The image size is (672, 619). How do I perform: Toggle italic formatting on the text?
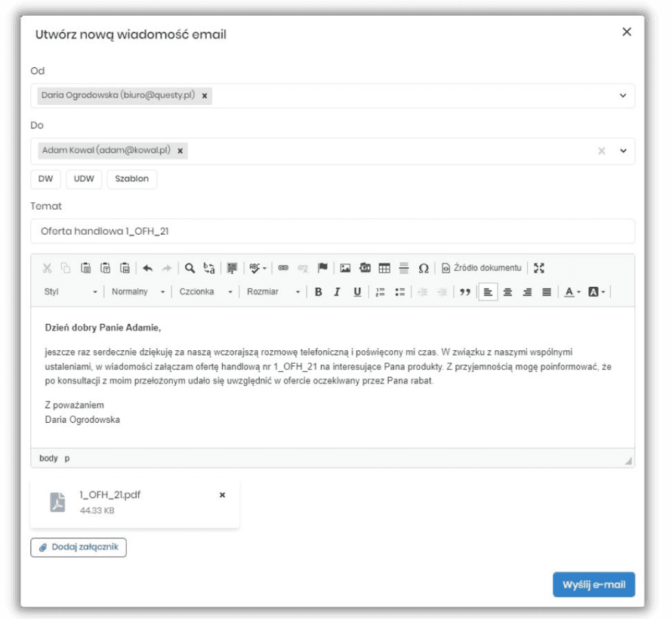tap(336, 289)
